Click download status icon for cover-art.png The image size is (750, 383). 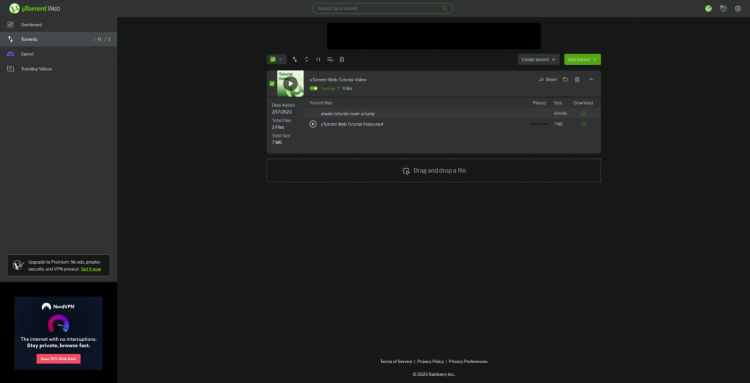[x=583, y=114]
